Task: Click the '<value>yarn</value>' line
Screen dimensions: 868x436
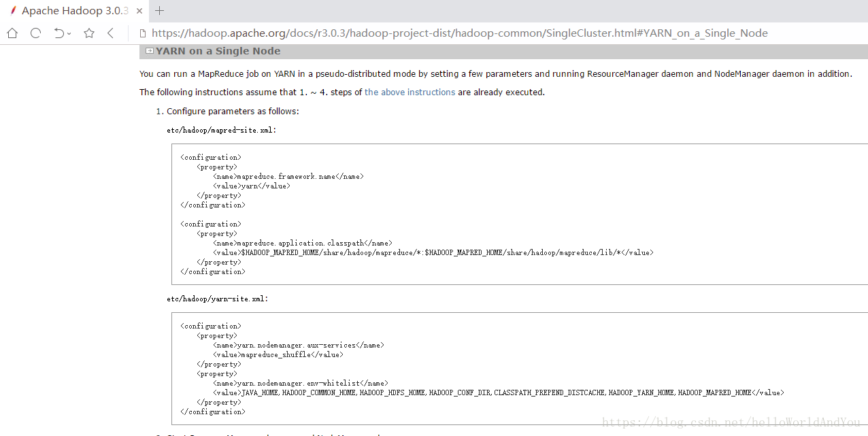Action: [252, 186]
